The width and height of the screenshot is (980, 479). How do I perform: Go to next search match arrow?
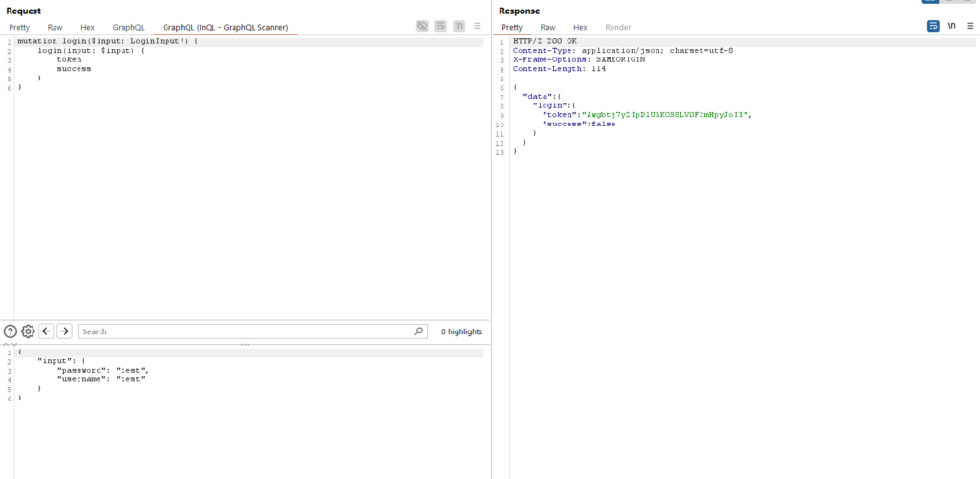64,331
